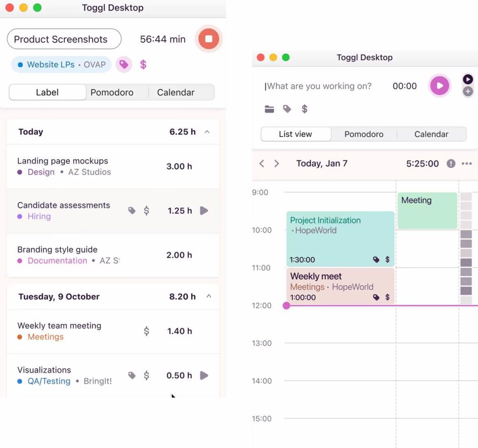The image size is (478, 448).
Task: Go to previous day arrow
Action: pyautogui.click(x=261, y=164)
